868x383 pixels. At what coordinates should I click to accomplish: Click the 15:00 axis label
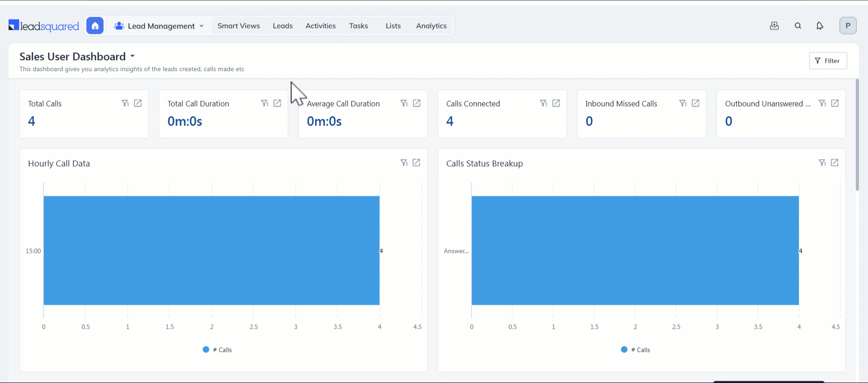coord(33,251)
